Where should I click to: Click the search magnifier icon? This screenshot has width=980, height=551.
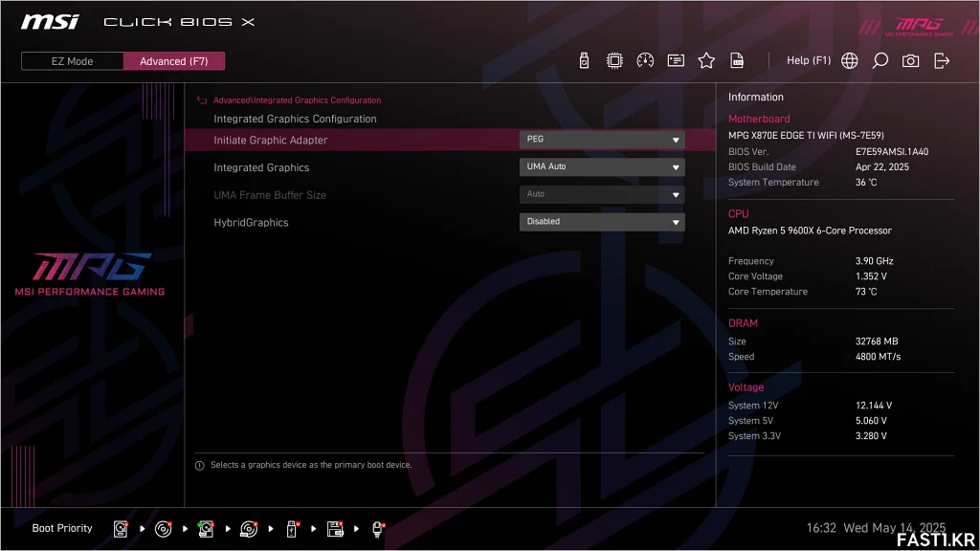880,60
